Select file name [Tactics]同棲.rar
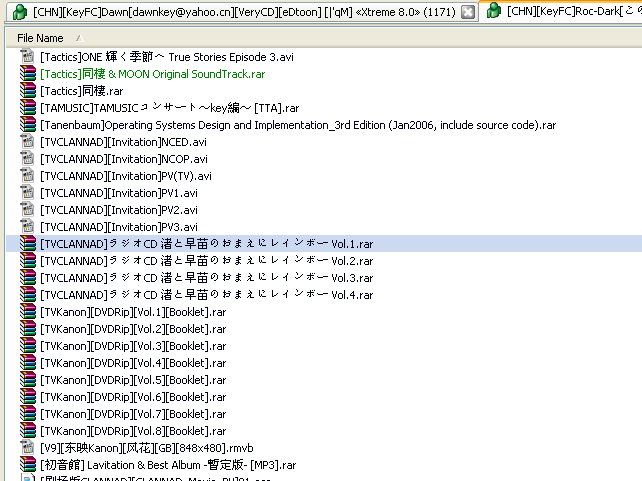The height and width of the screenshot is (481, 642). [x=81, y=91]
